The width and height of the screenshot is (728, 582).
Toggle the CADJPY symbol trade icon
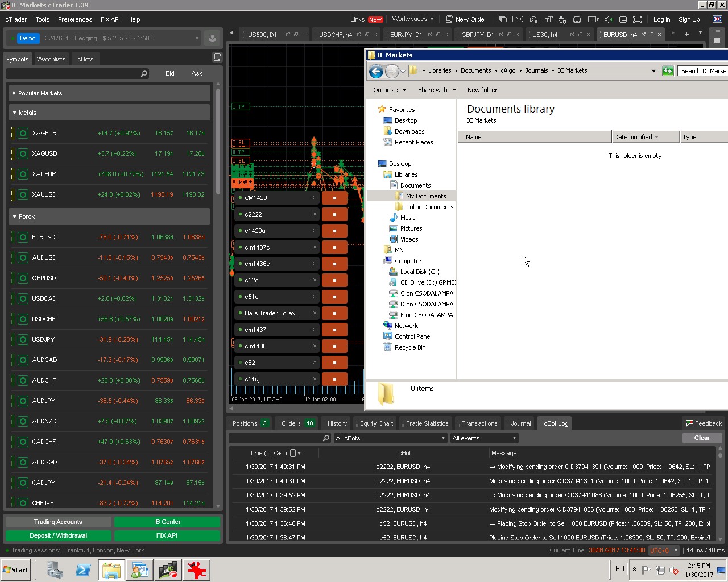point(23,483)
